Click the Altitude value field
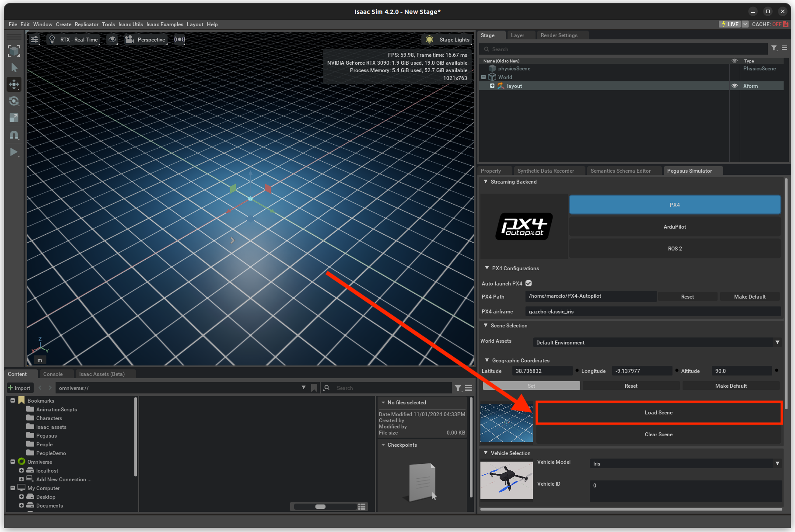This screenshot has width=795, height=532. tap(742, 371)
